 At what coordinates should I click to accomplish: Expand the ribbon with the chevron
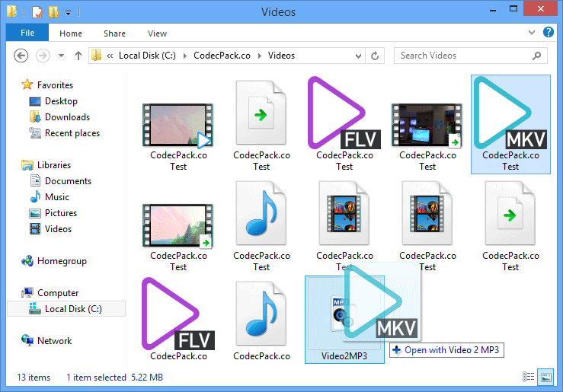[532, 32]
